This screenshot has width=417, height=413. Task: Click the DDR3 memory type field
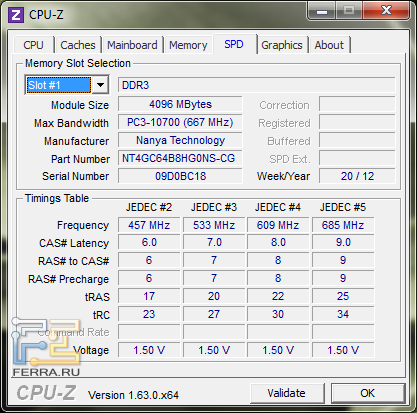(257, 85)
